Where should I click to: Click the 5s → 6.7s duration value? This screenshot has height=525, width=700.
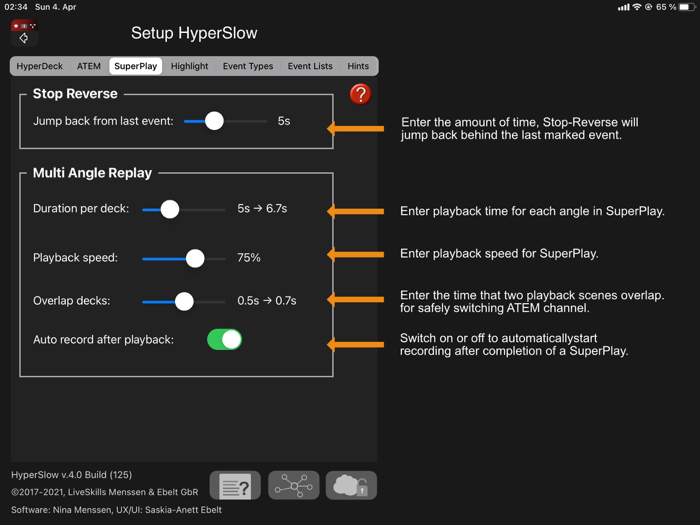(262, 208)
